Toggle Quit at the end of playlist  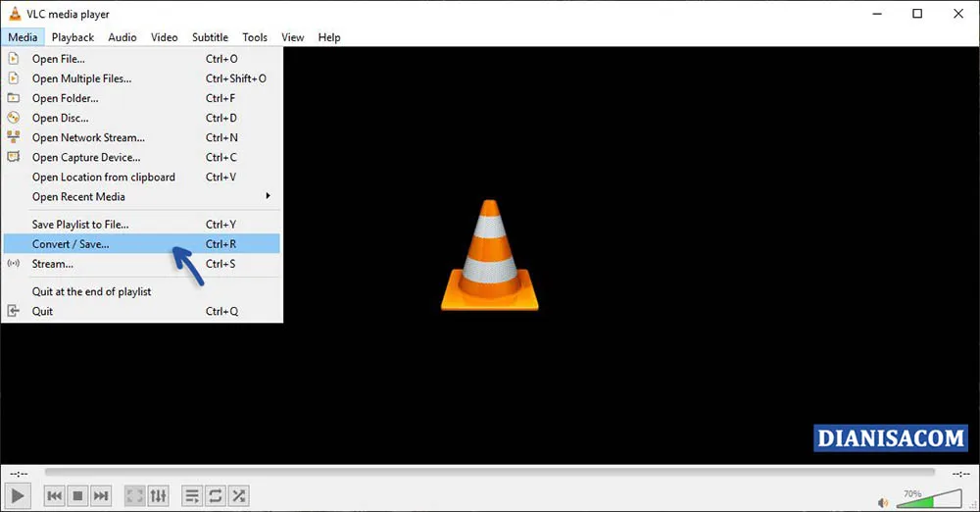pyautogui.click(x=142, y=291)
